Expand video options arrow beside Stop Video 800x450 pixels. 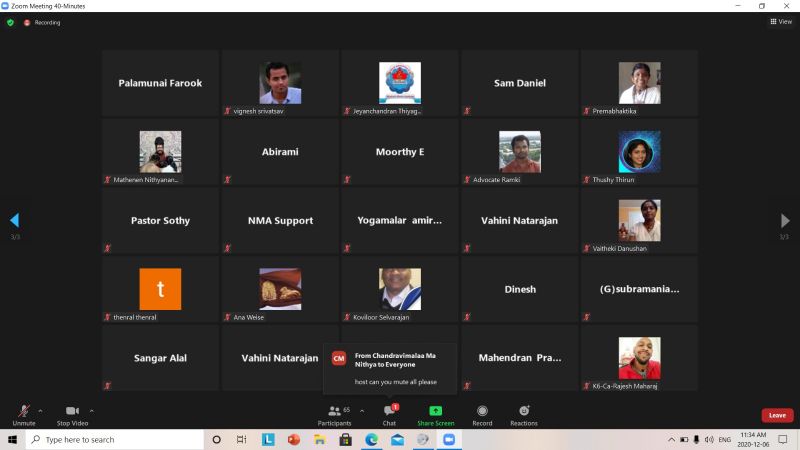coord(92,410)
